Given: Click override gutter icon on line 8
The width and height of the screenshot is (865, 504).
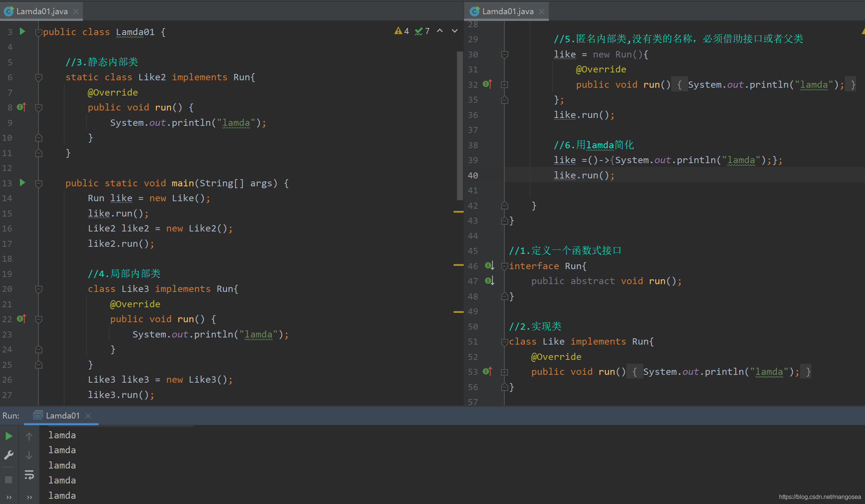Looking at the screenshot, I should coord(22,107).
